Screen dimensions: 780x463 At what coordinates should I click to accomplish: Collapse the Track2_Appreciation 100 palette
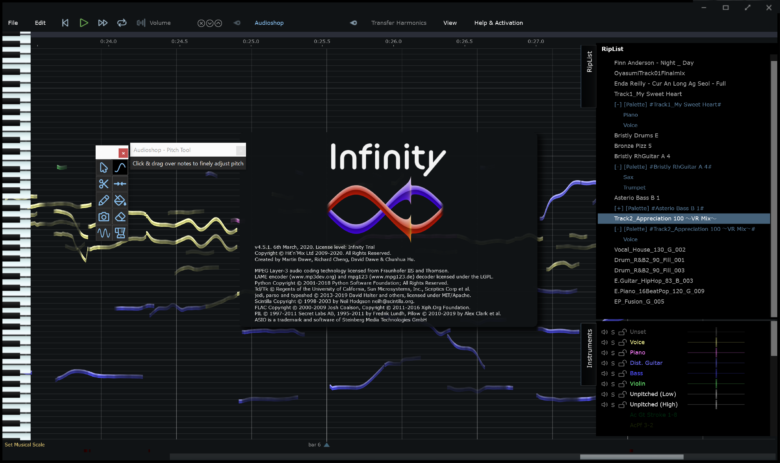tap(617, 229)
